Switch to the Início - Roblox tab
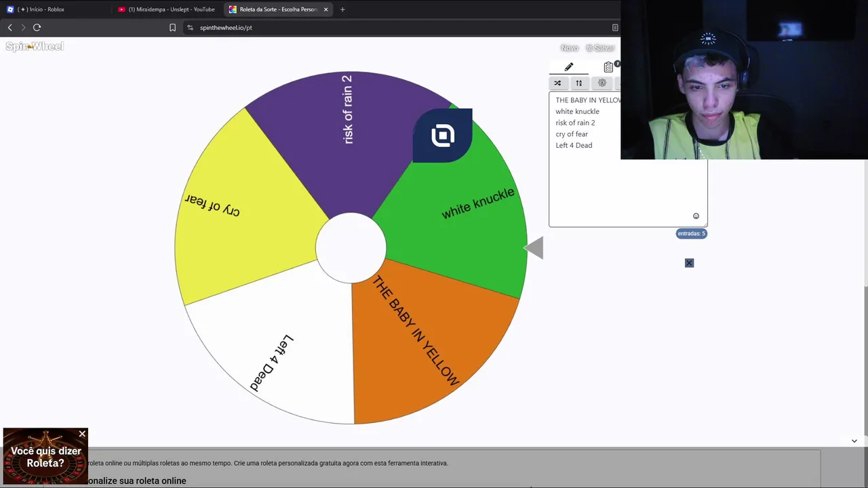Viewport: 868px width, 488px height. (54, 9)
